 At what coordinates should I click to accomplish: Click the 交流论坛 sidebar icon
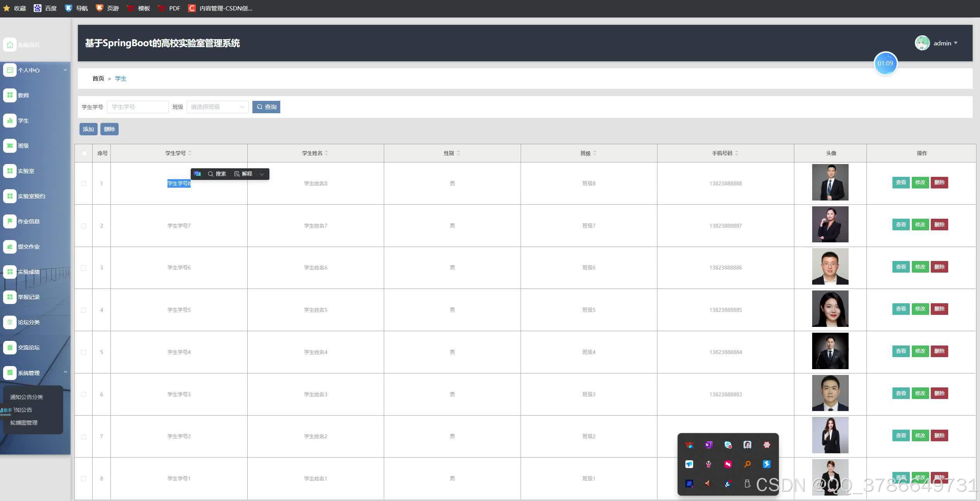[10, 347]
